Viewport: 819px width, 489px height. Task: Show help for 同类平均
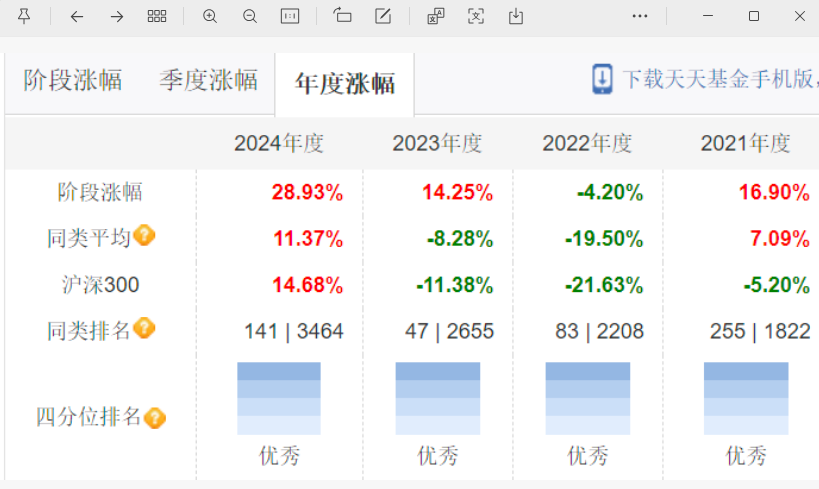tap(144, 235)
